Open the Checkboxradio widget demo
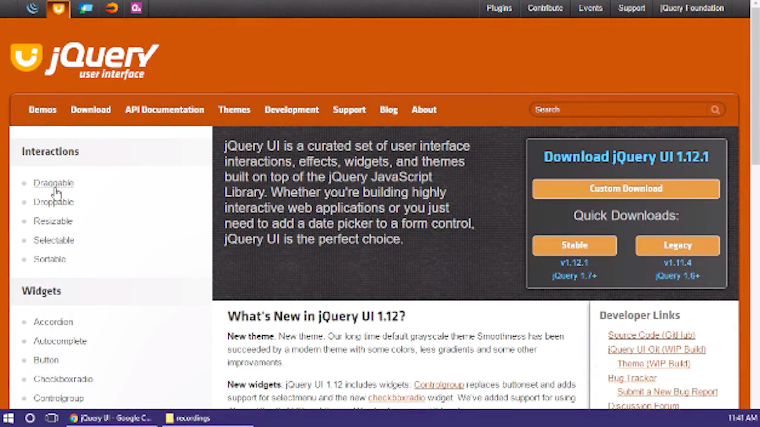Viewport: 760px width, 427px height. click(63, 379)
